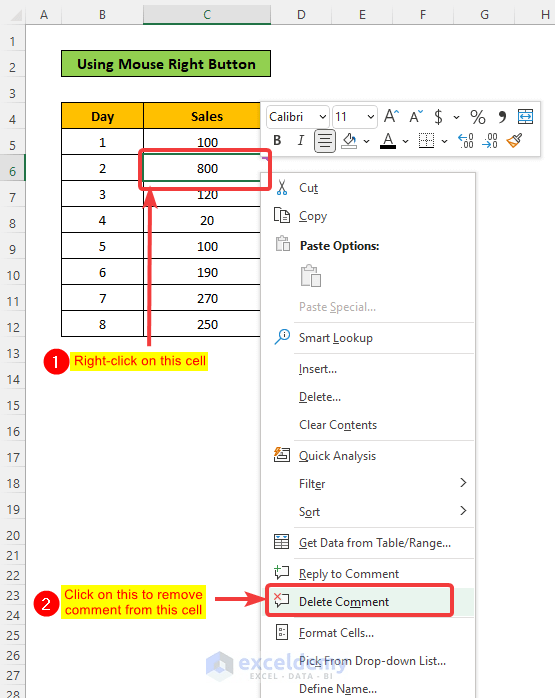Toggle Italic in the mini toolbar
555x698 pixels.
301,141
